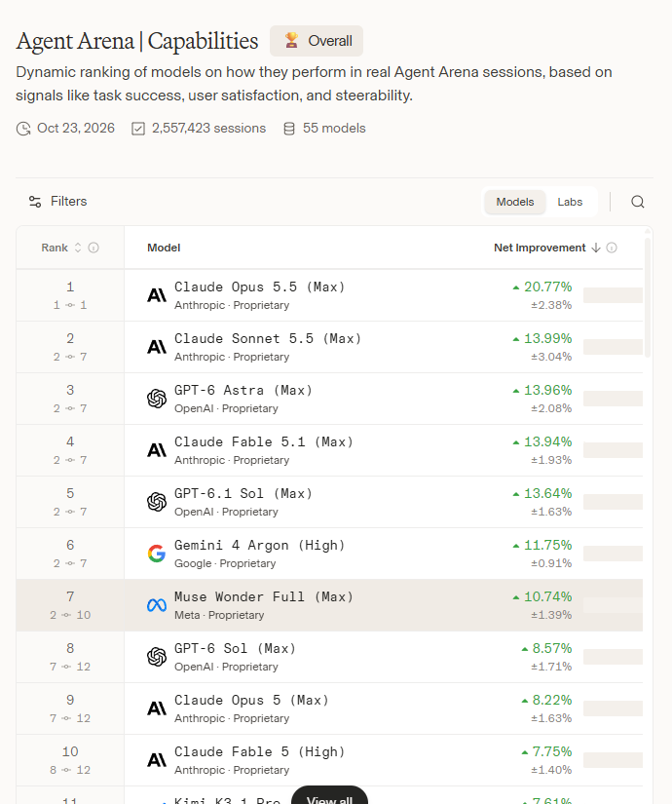Click the clock icon beside Oct 23, 2026

click(x=23, y=129)
